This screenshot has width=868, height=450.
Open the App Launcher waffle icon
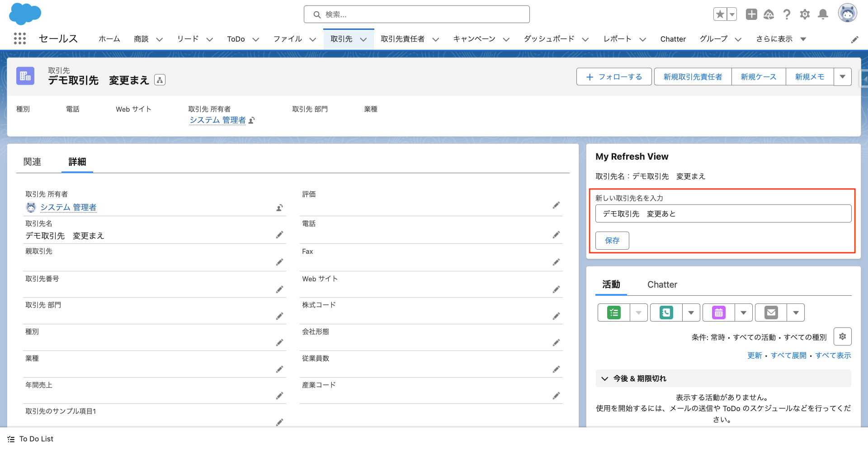[x=20, y=39]
